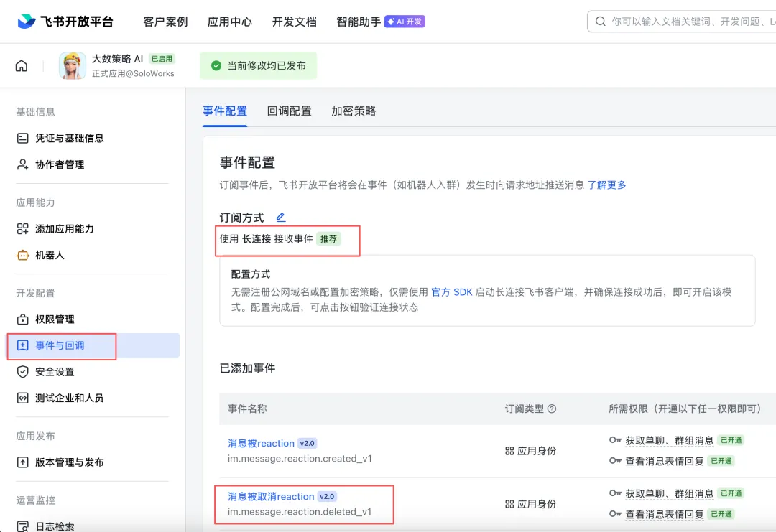Image resolution: width=776 pixels, height=532 pixels.
Task: Click the im.message.reaction.deleted_v1 text
Action: 300,512
